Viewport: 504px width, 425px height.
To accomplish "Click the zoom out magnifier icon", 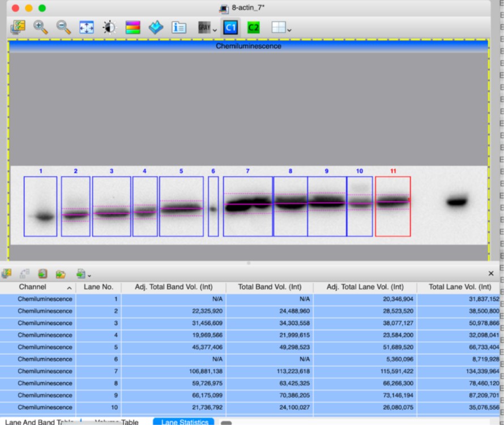I will pyautogui.click(x=63, y=27).
